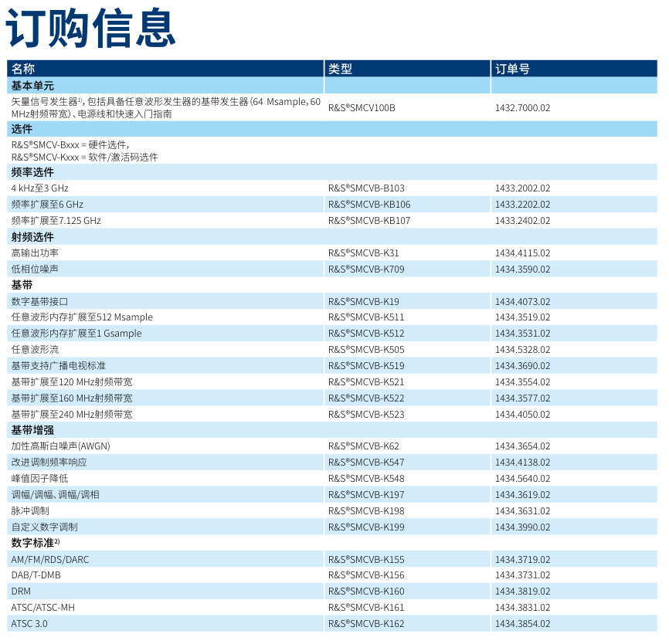Click the 名称 column header
The width and height of the screenshot is (669, 644).
click(x=23, y=69)
